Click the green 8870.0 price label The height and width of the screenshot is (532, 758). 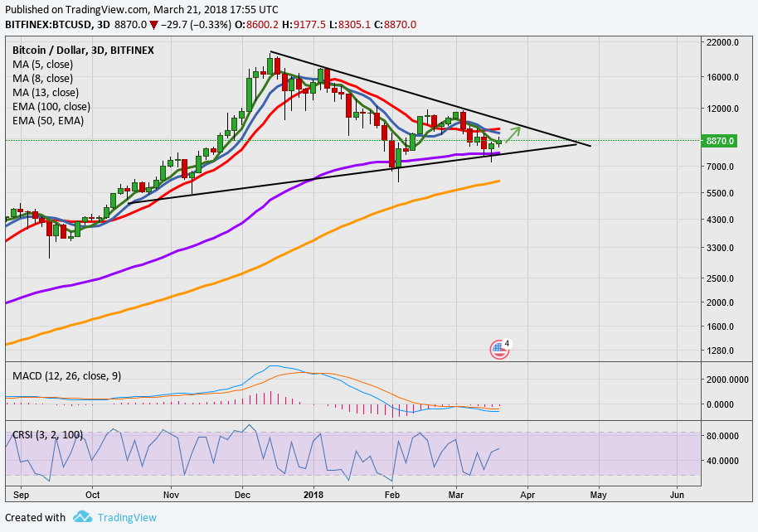pyautogui.click(x=720, y=141)
